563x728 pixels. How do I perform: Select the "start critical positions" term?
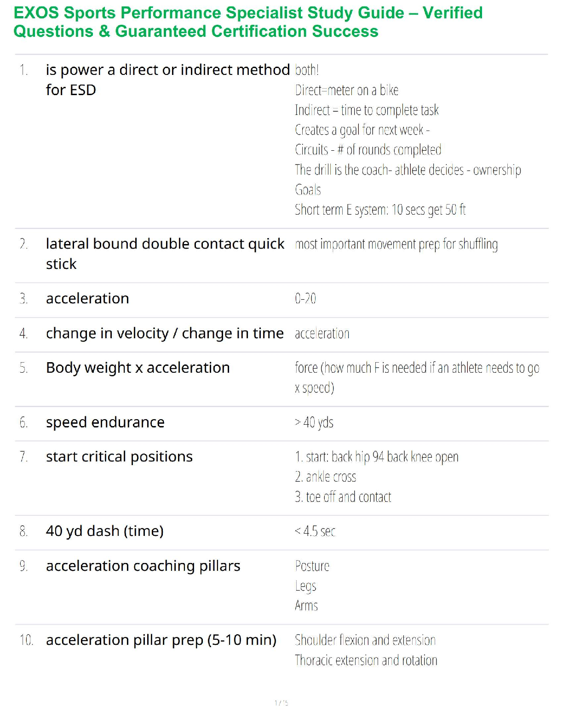click(x=119, y=457)
